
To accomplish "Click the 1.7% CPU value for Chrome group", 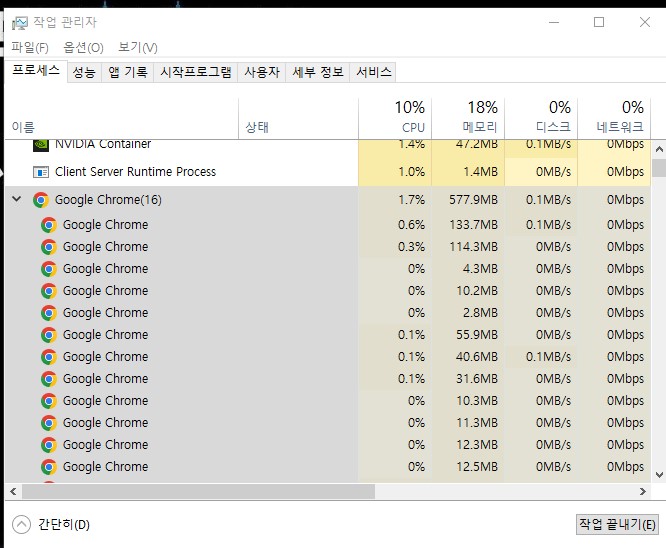I will coord(411,200).
